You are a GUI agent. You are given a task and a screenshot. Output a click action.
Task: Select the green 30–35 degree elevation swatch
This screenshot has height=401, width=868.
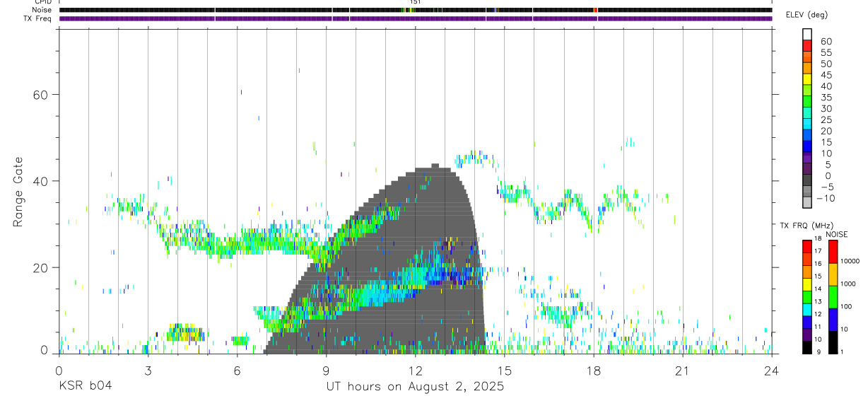click(x=807, y=102)
